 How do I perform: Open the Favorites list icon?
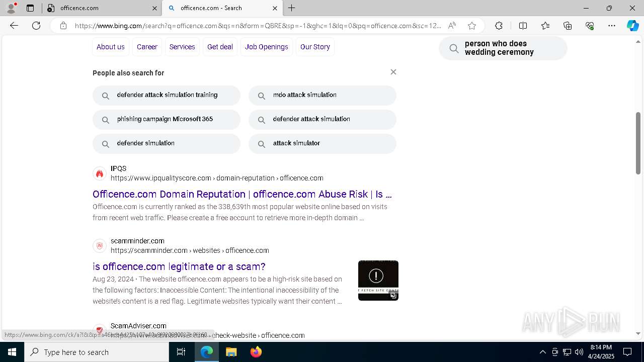545,26
